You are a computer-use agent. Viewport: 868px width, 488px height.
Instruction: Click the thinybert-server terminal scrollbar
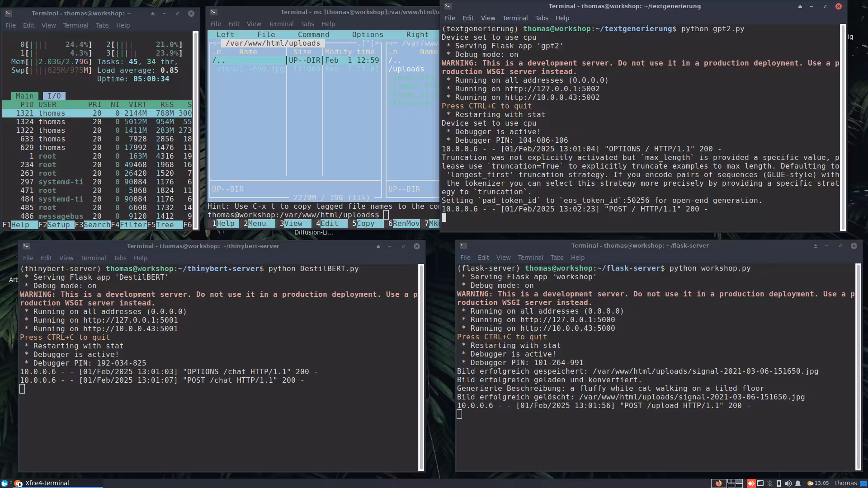[421, 366]
